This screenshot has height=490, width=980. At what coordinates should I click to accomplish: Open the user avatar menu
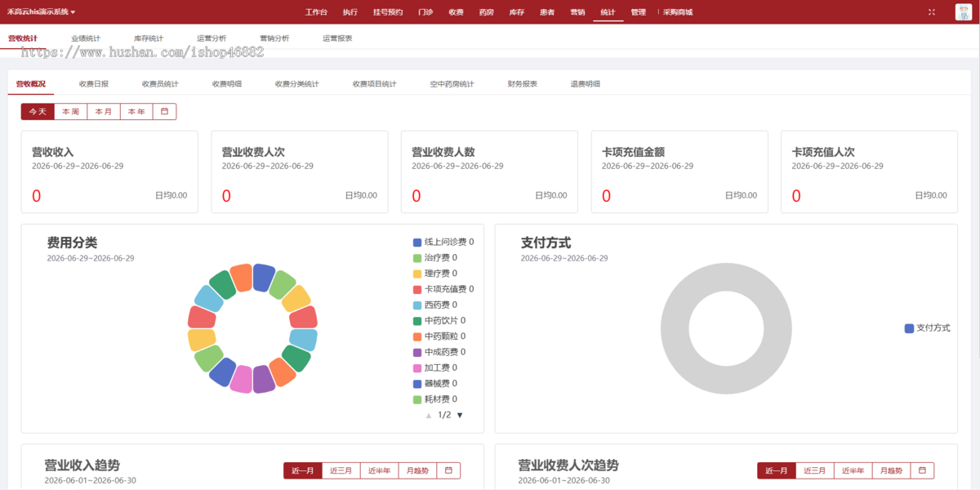pyautogui.click(x=963, y=11)
